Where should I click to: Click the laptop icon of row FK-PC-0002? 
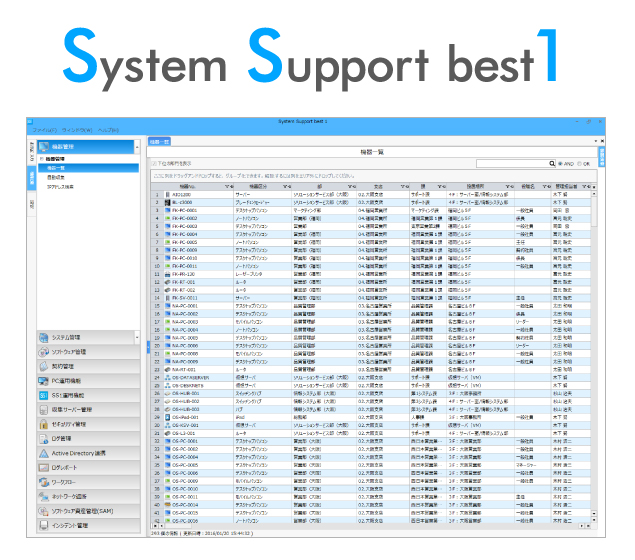click(167, 218)
